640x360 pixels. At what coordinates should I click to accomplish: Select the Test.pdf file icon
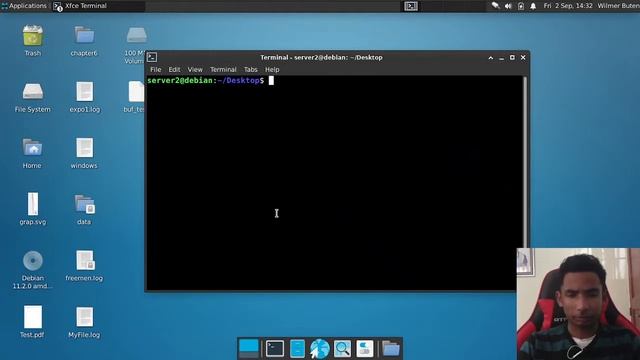click(33, 317)
